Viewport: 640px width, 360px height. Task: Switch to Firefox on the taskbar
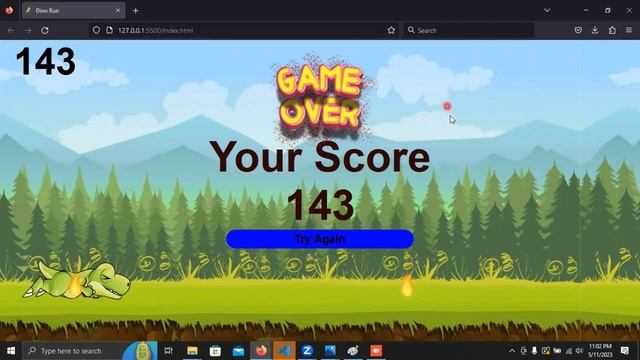261,351
